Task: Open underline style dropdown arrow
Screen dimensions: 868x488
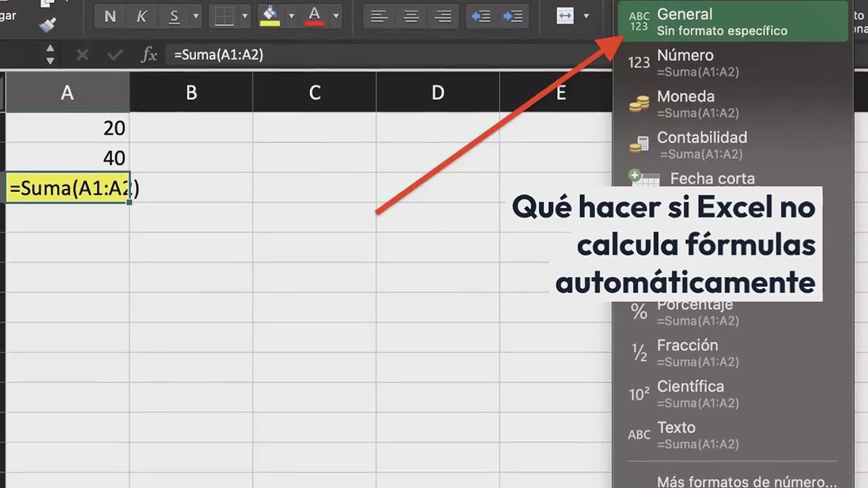Action: coord(196,17)
